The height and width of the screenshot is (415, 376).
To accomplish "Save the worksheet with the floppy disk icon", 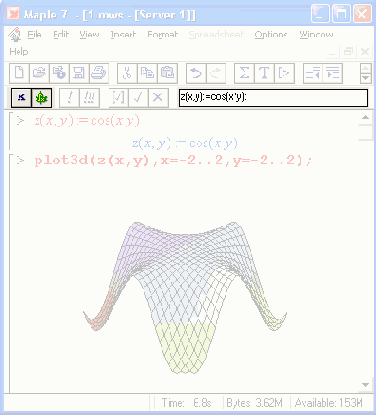I will (79, 73).
